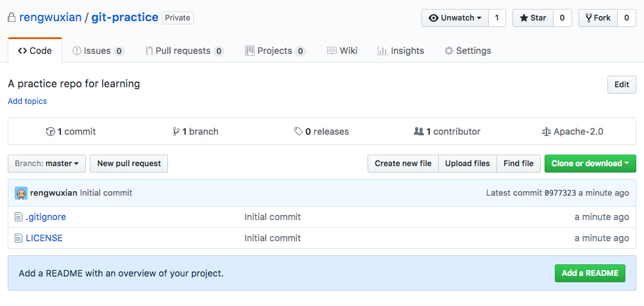Open the Unwatch dropdown

click(455, 18)
